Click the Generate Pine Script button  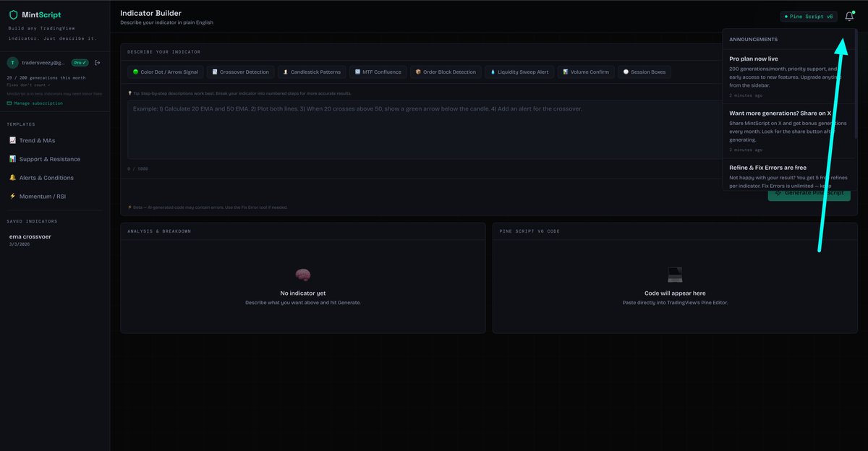tap(809, 192)
